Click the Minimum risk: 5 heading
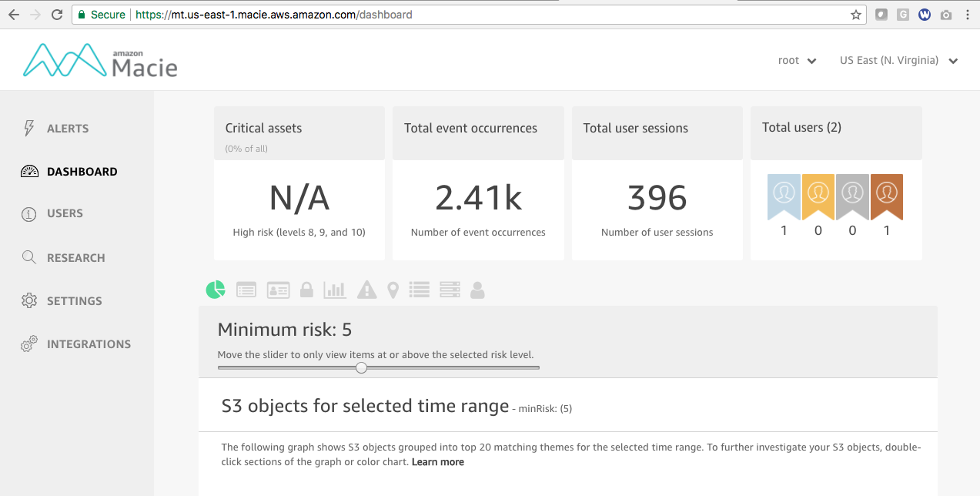Viewport: 980px width, 496px height. pos(285,330)
